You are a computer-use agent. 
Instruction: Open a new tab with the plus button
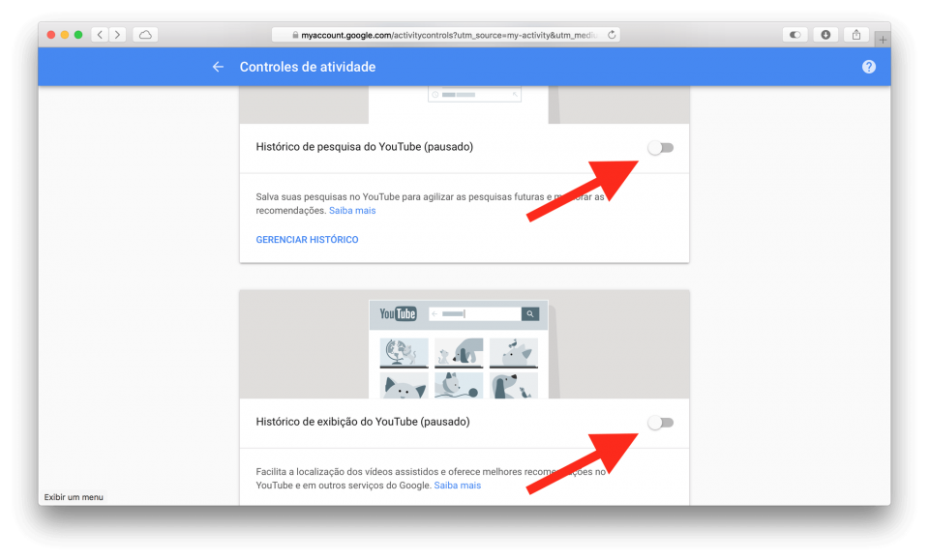point(882,38)
